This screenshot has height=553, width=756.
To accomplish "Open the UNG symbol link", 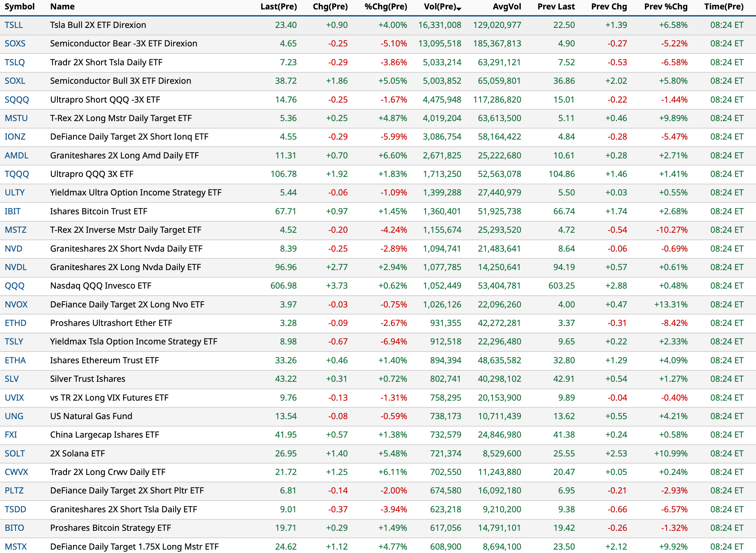I will coord(14,416).
